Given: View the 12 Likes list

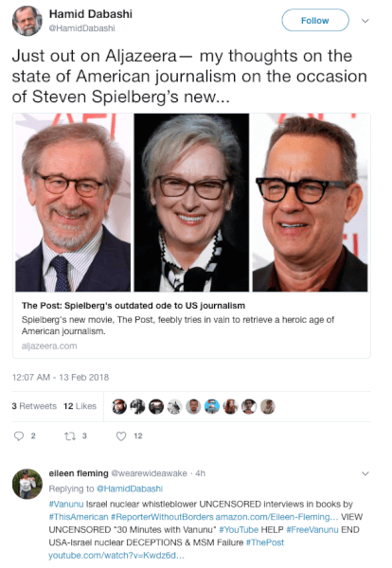Looking at the screenshot, I should (x=80, y=406).
